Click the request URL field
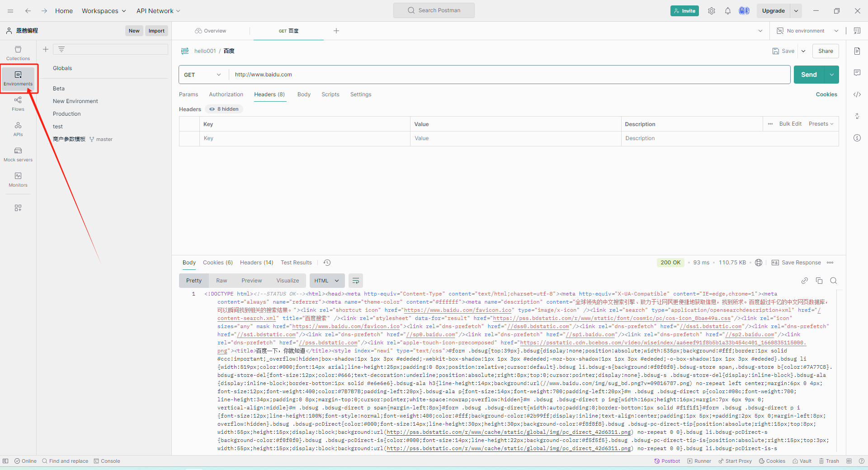This screenshot has width=868, height=470. click(509, 75)
